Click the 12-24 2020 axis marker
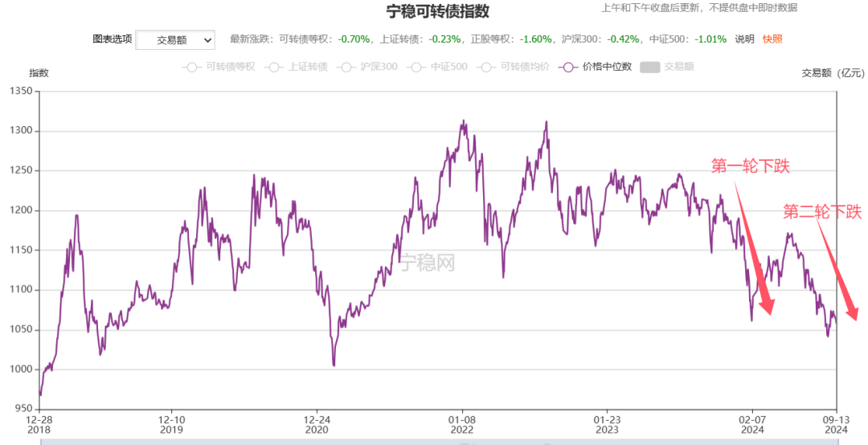The height and width of the screenshot is (445, 868). [317, 425]
